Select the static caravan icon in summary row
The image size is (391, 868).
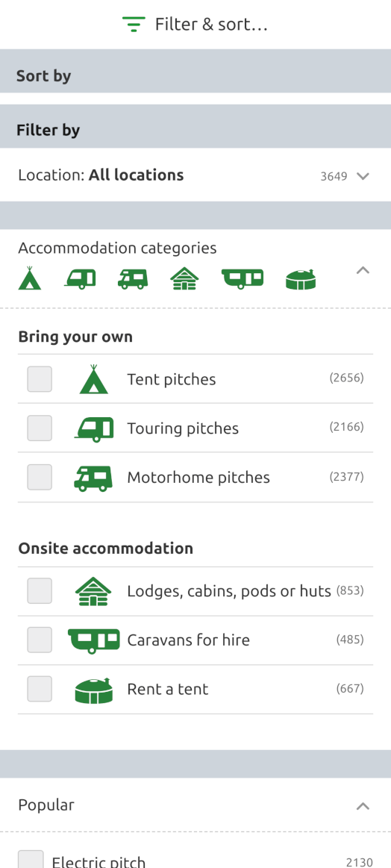pos(243,279)
